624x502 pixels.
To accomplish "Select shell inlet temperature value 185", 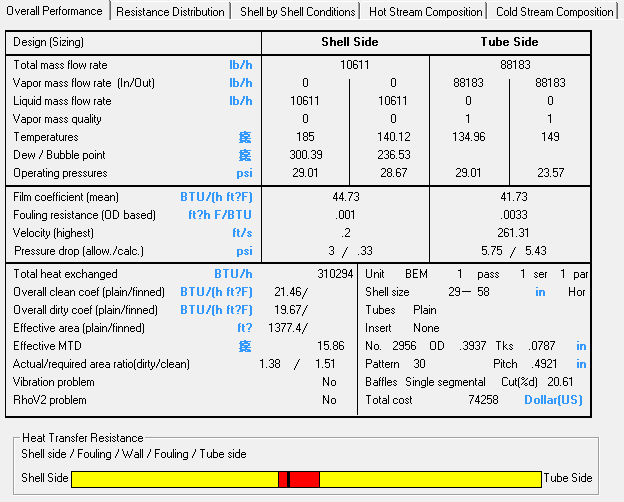I will click(305, 137).
